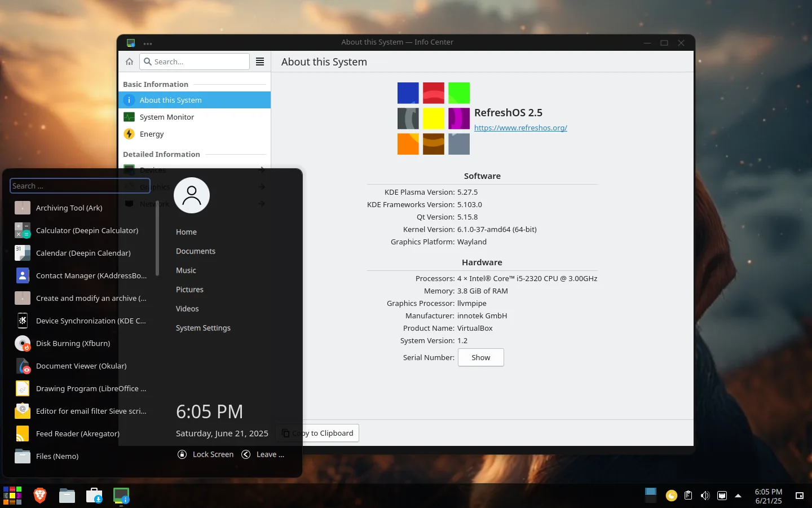Open Pictures from launcher places
Image resolution: width=812 pixels, height=508 pixels.
tap(189, 290)
